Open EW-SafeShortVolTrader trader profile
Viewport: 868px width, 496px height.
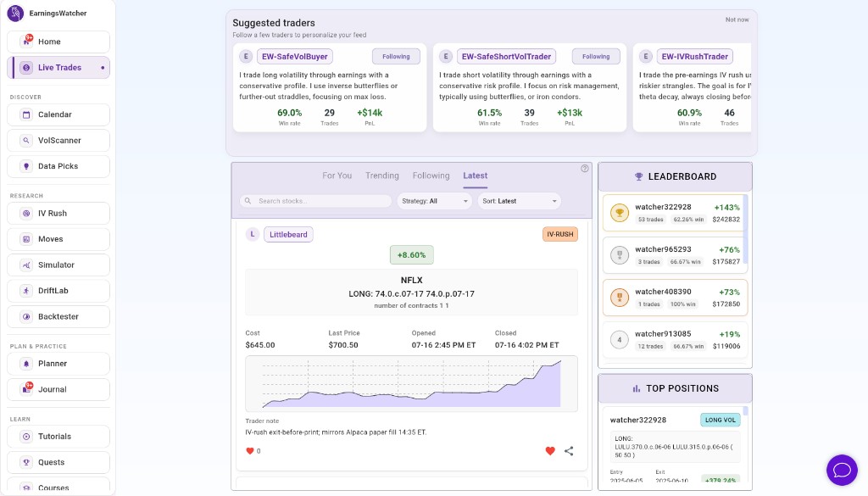[x=506, y=57]
